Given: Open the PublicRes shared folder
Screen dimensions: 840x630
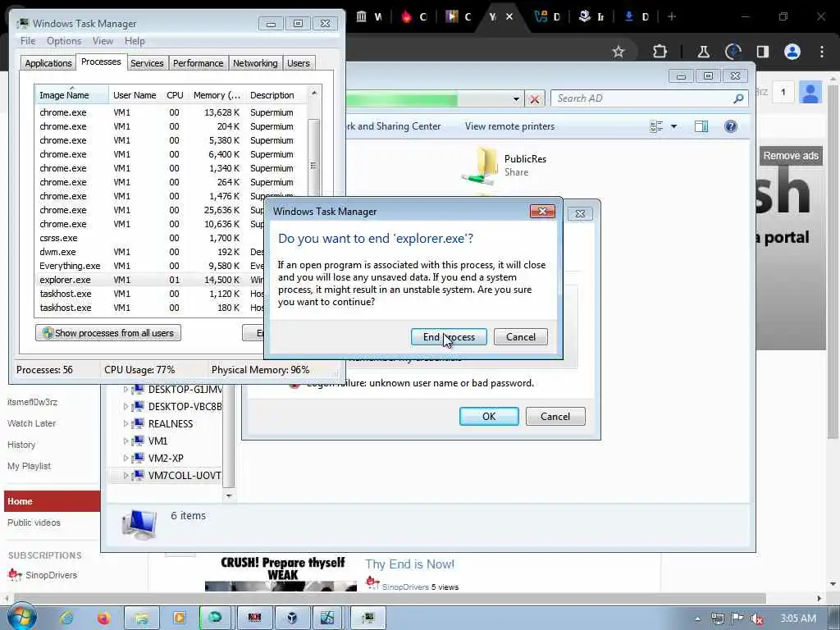Looking at the screenshot, I should tap(504, 165).
